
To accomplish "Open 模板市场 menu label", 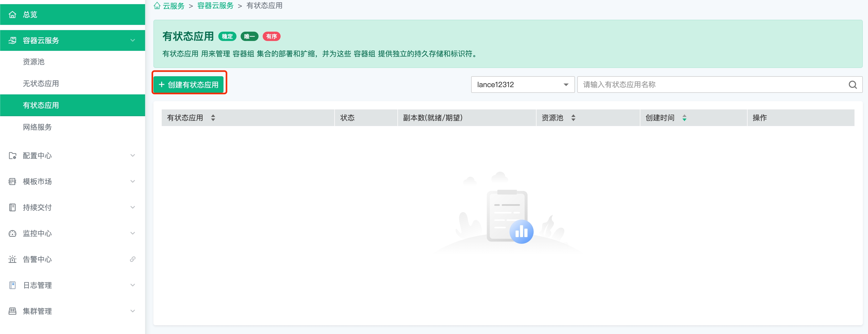I will (37, 182).
